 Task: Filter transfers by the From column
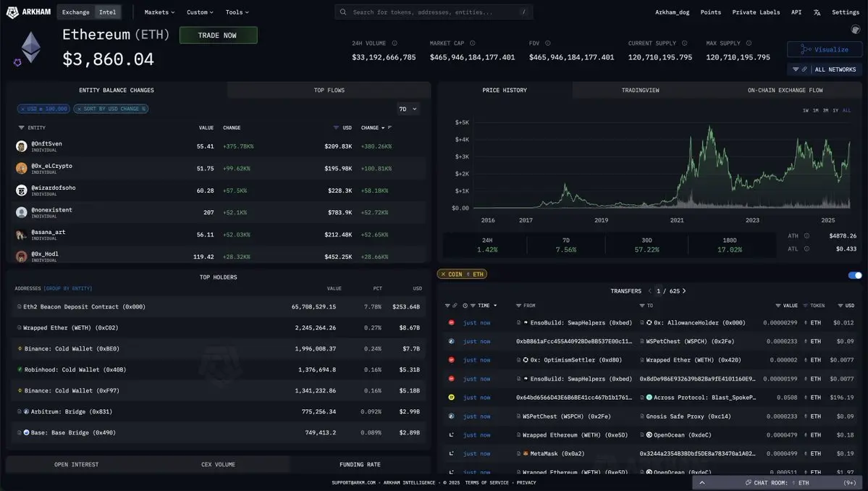tap(518, 306)
